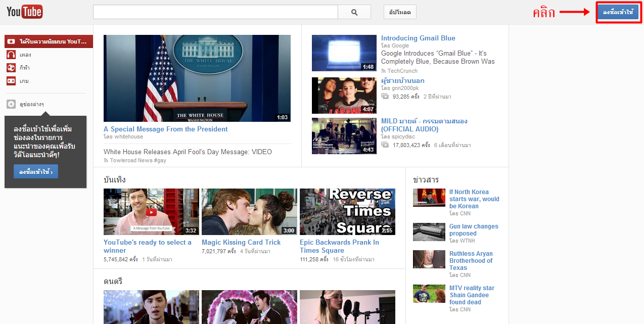Click the sign-in button in dark sidebar box

click(35, 172)
